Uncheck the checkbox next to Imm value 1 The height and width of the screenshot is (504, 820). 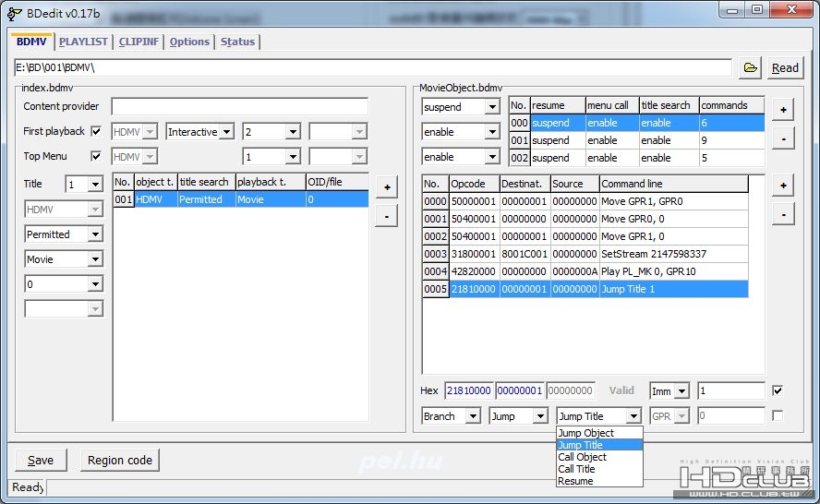778,390
